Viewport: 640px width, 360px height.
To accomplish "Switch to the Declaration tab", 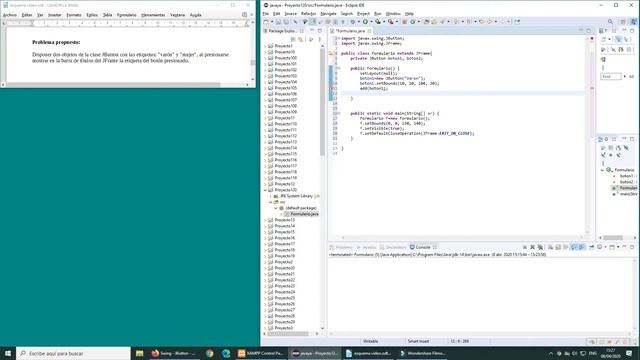I will 393,247.
